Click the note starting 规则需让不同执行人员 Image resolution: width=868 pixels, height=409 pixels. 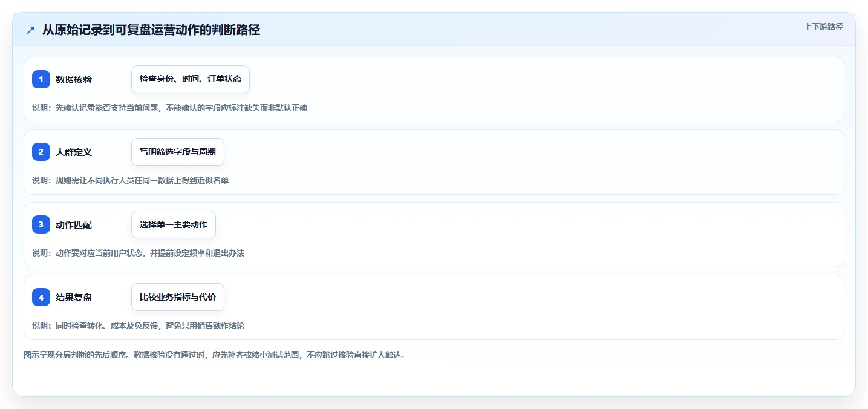(x=130, y=180)
